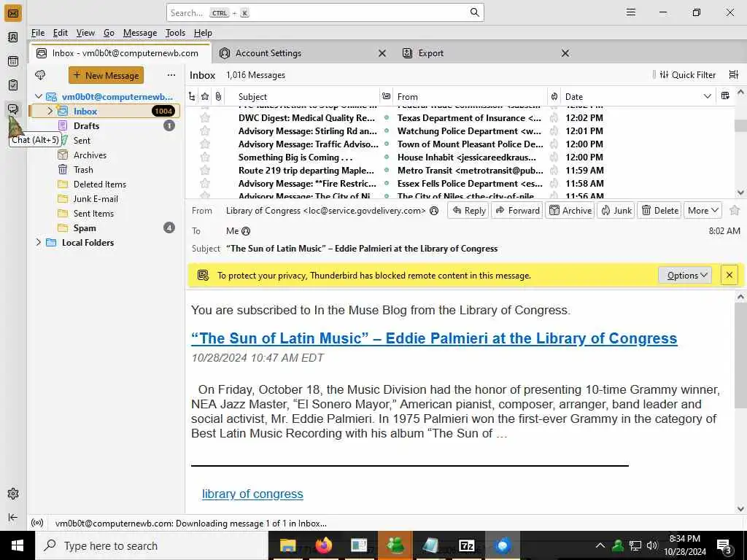Star the Route 219 trip message

205,170
